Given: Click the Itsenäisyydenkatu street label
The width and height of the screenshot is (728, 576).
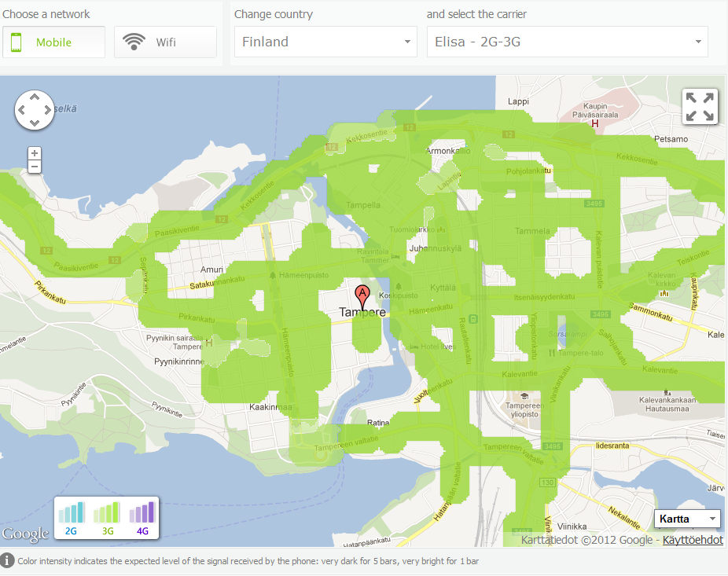Looking at the screenshot, I should (x=544, y=296).
